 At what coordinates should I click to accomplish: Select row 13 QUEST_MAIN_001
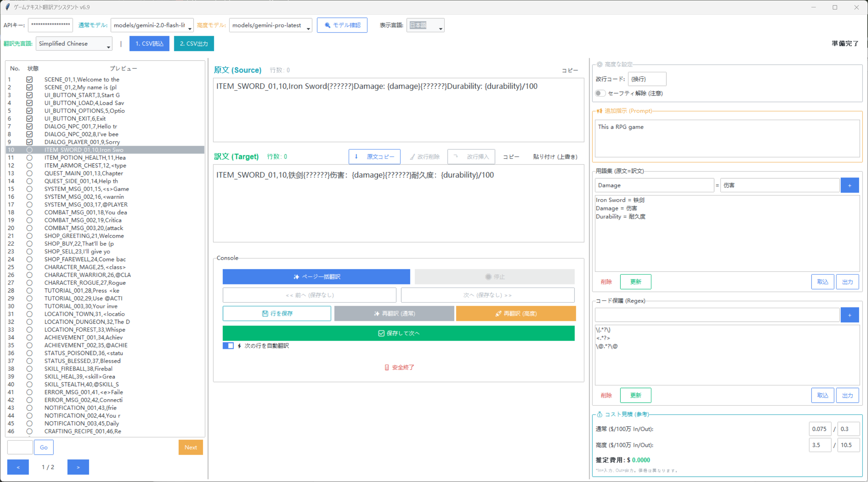105,173
